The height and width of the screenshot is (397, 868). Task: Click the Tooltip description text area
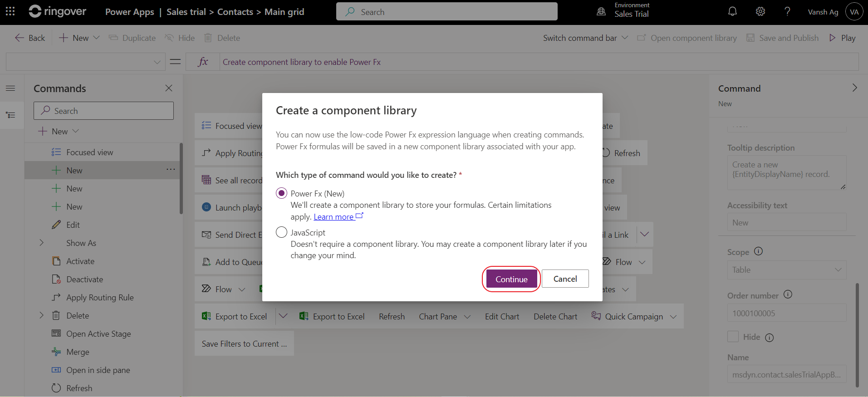[x=787, y=172]
